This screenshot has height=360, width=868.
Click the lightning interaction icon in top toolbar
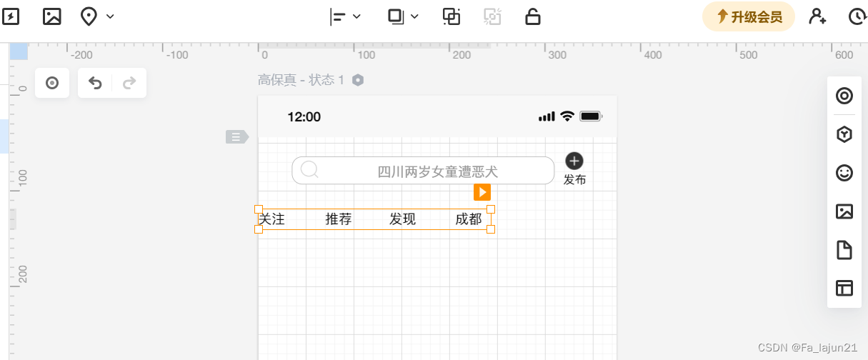pos(11,16)
